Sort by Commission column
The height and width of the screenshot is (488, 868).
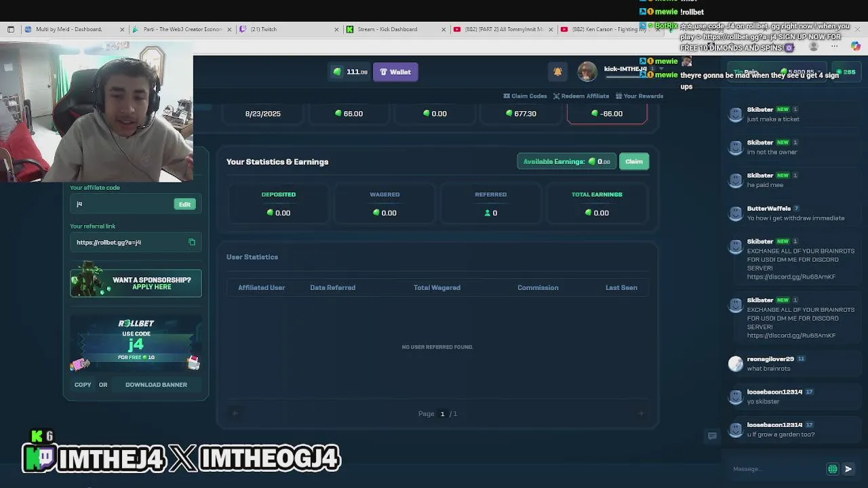(x=538, y=287)
